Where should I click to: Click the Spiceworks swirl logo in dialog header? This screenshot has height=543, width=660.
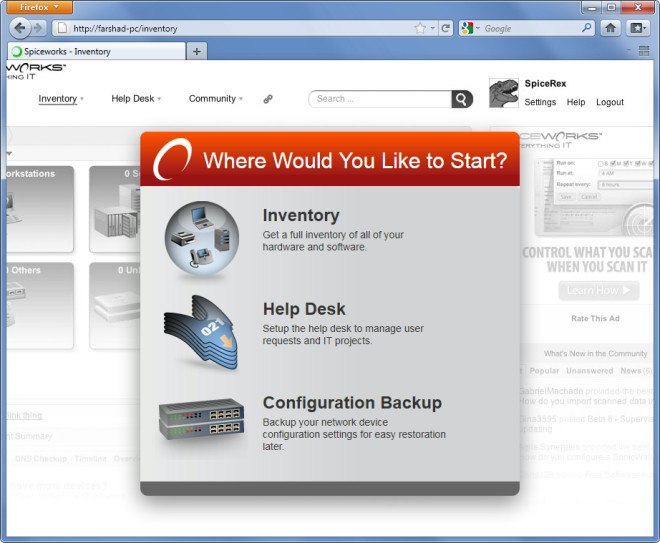(172, 160)
